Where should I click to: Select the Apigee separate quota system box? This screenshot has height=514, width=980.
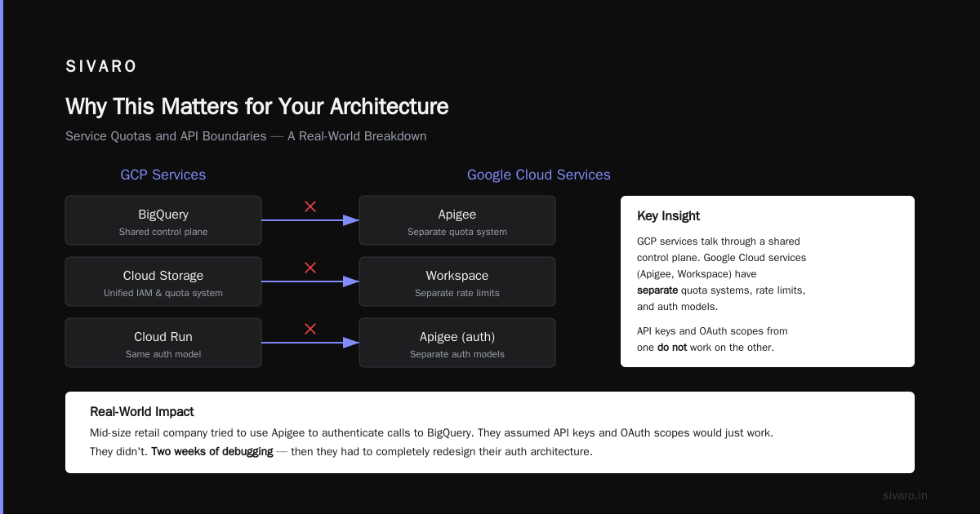tap(457, 220)
